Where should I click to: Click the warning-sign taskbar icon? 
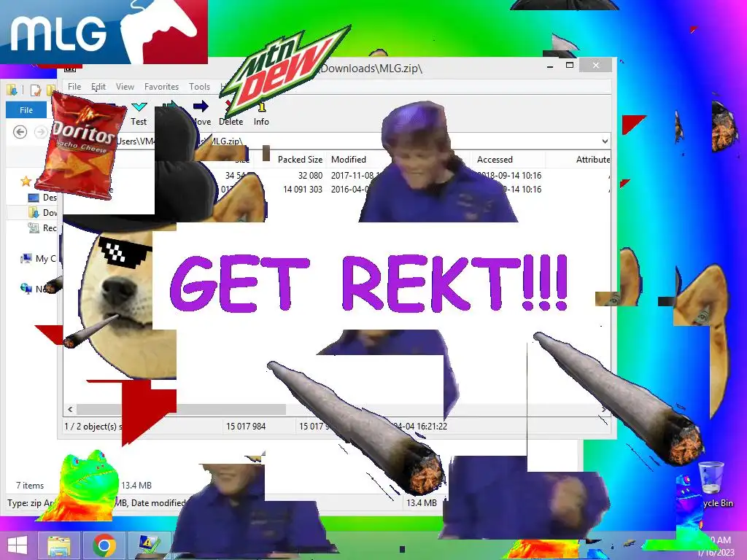click(x=149, y=545)
